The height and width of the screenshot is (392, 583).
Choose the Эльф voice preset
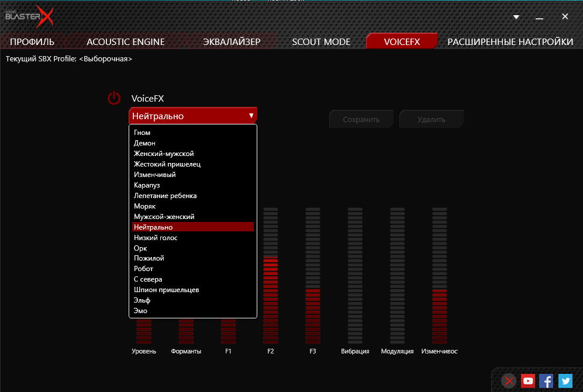pos(193,300)
